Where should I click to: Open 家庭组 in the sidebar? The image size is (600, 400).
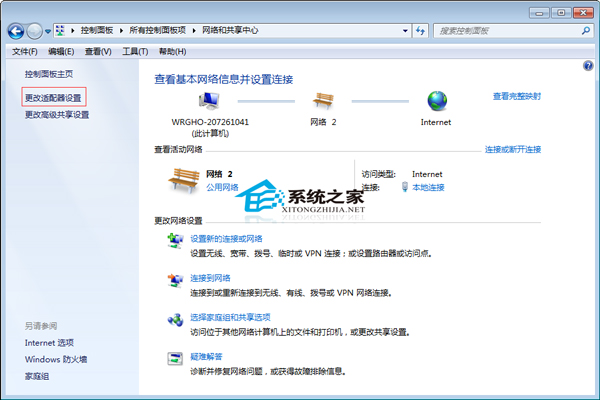pos(37,377)
